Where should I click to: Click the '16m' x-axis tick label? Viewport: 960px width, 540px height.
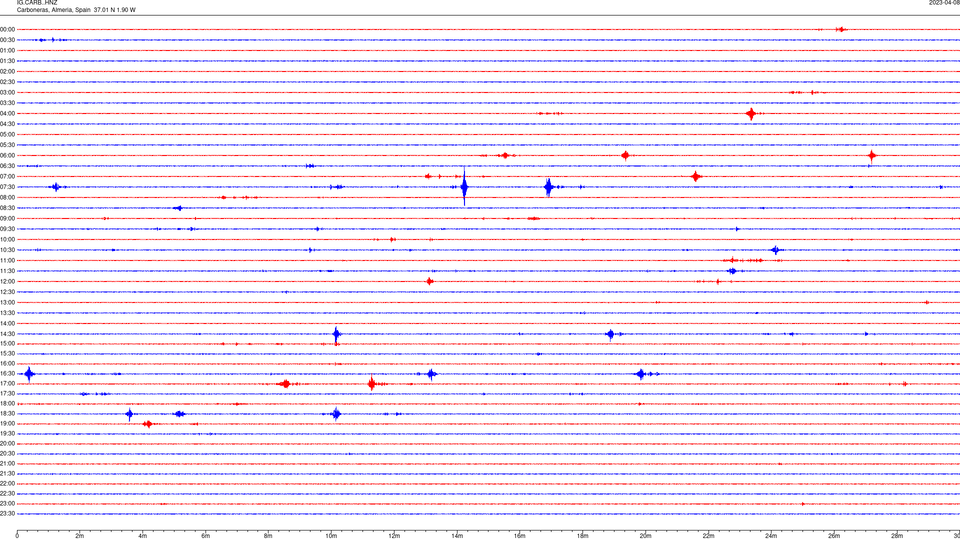520,536
